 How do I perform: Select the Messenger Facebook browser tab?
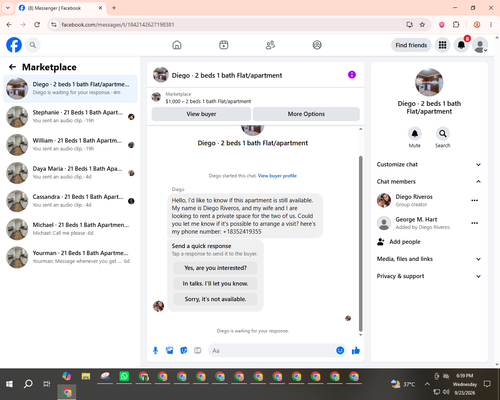pos(61,8)
